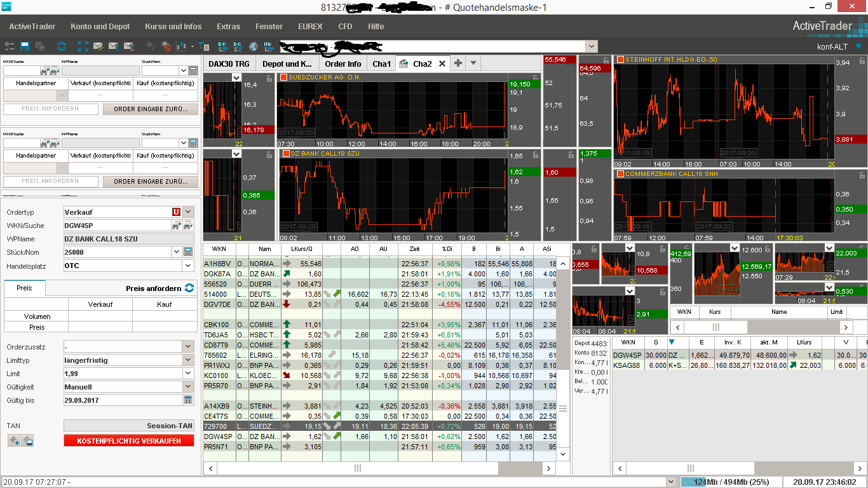This screenshot has width=868, height=488.
Task: Open the Limit dropdown showing 1,99
Action: (188, 374)
